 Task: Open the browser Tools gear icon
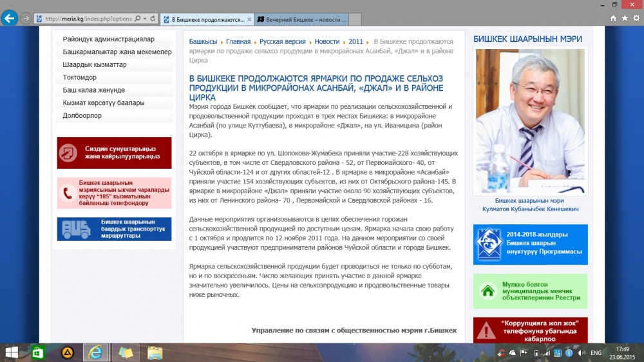636,18
